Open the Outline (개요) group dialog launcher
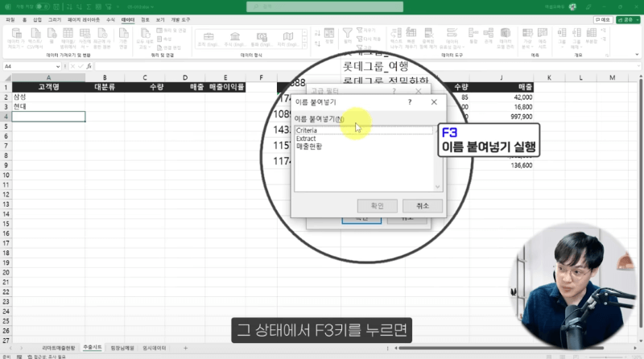The width and height of the screenshot is (644, 359). click(607, 55)
